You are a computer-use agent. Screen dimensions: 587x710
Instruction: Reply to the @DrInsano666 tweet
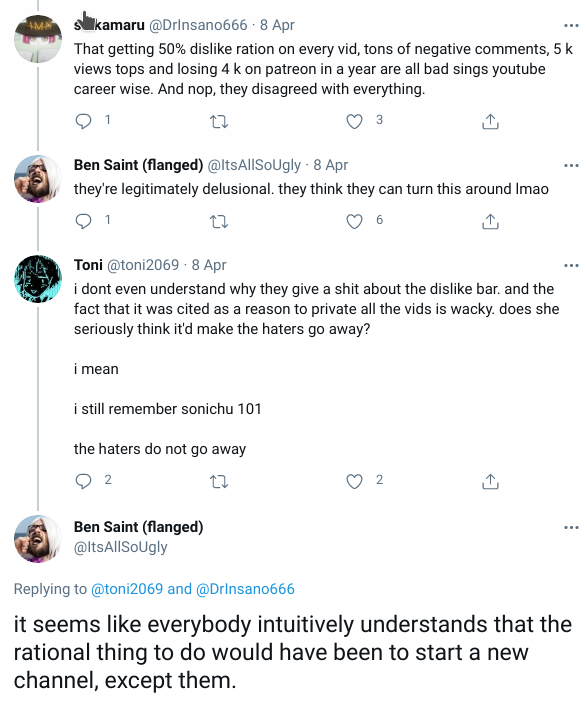pos(83,121)
